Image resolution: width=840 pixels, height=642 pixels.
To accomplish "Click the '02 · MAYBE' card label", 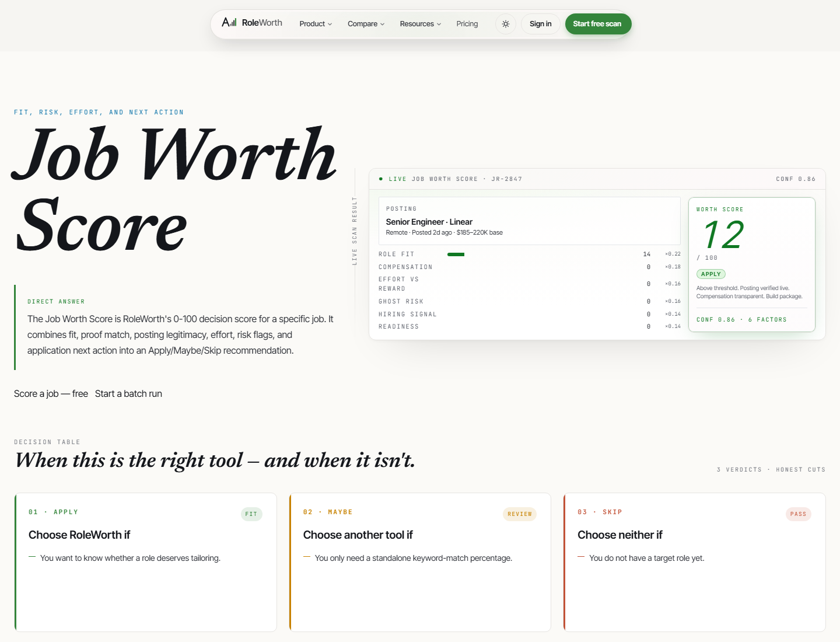I will pos(328,512).
